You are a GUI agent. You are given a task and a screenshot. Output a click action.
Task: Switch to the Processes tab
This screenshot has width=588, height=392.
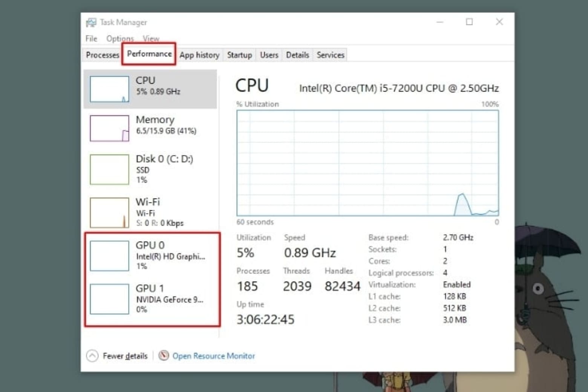click(x=102, y=55)
